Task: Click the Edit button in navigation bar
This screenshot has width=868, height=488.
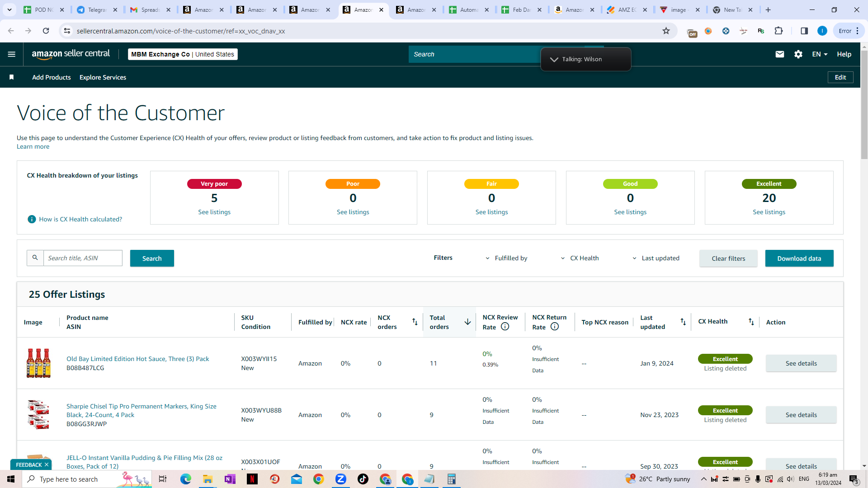Action: pos(840,77)
